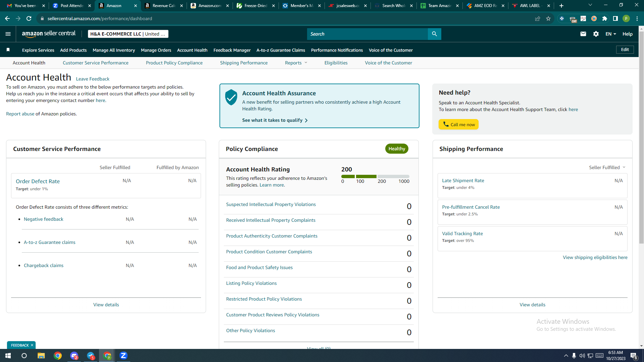The image size is (644, 362).
Task: Open Feedback Manager menu item
Action: [232, 50]
